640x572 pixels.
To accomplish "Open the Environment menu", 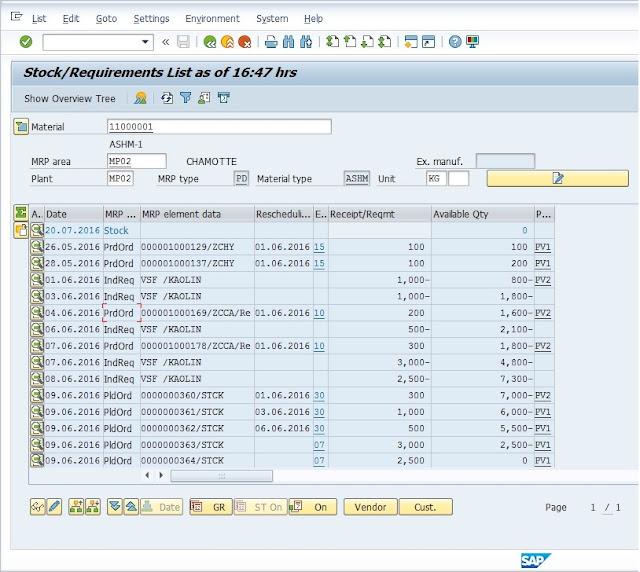I will [212, 19].
